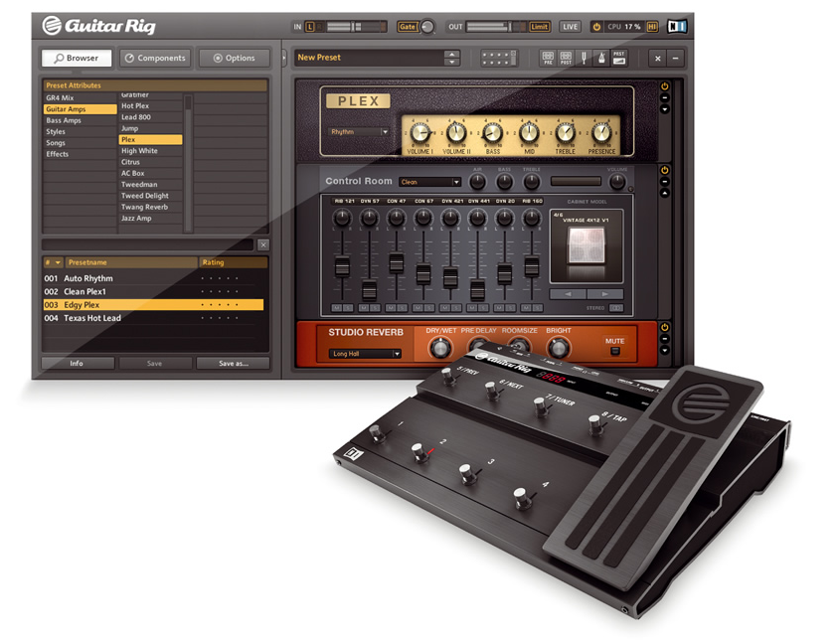
Task: Toggle the HI quality button
Action: (652, 26)
